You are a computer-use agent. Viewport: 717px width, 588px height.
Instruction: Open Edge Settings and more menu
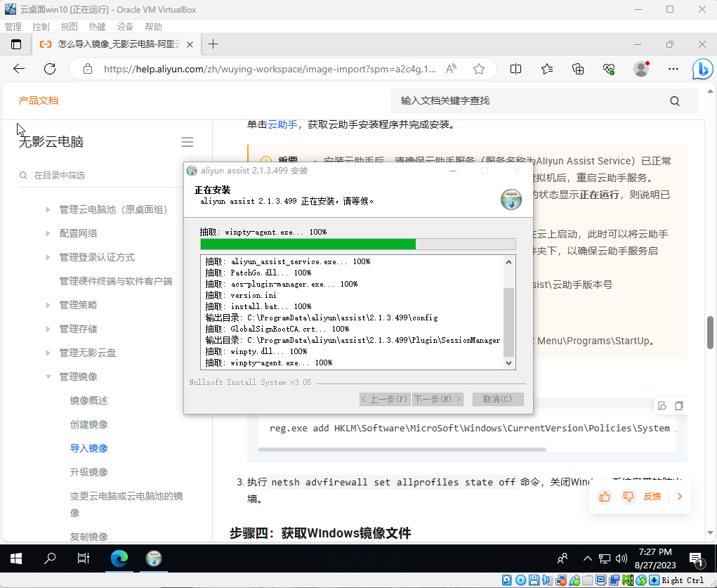(673, 69)
